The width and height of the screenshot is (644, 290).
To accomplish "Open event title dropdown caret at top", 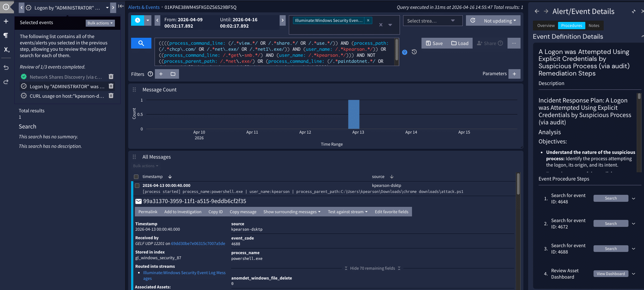I will pyautogui.click(x=107, y=8).
